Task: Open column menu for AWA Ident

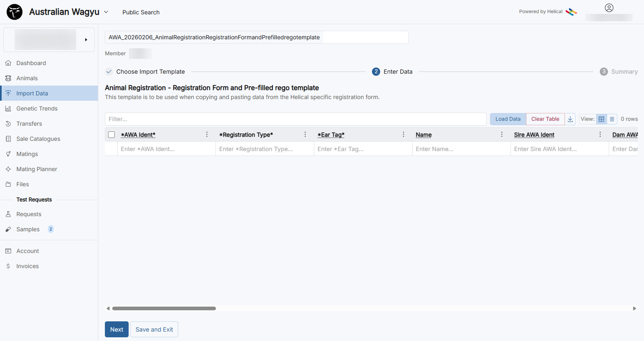Action: click(x=207, y=135)
